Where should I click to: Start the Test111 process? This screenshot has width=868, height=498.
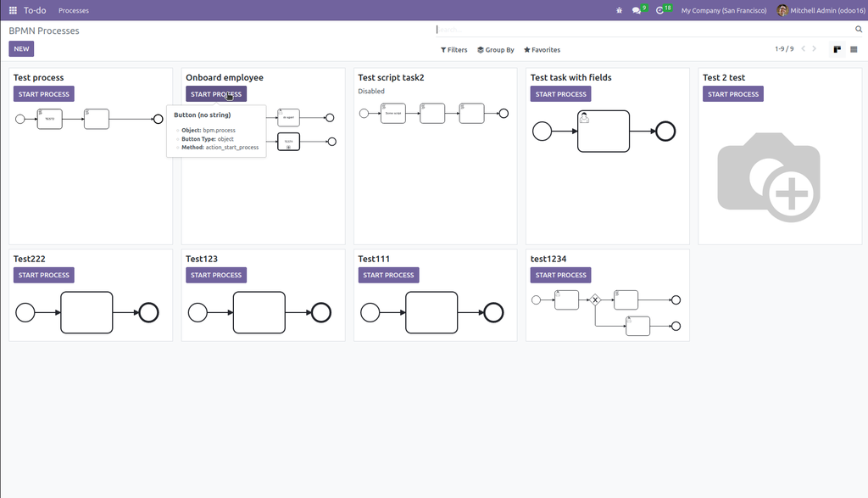tap(388, 276)
